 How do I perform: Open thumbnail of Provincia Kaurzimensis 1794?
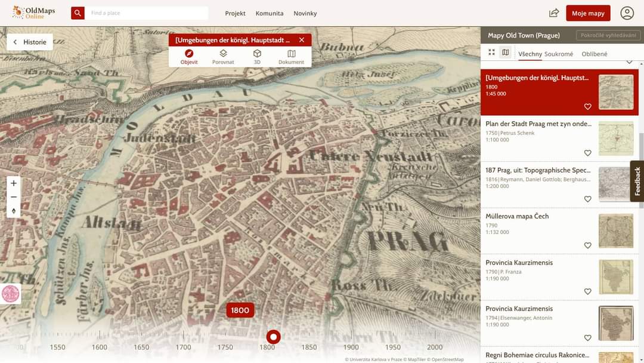click(x=616, y=324)
